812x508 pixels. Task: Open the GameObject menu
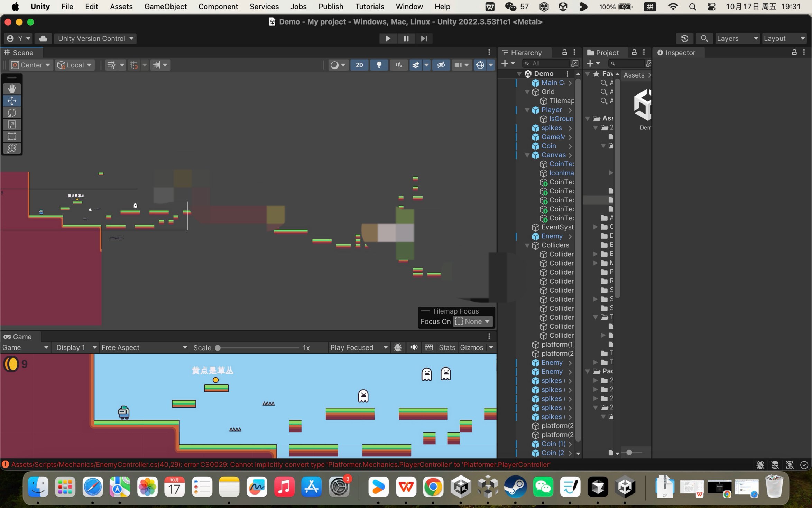pyautogui.click(x=165, y=7)
